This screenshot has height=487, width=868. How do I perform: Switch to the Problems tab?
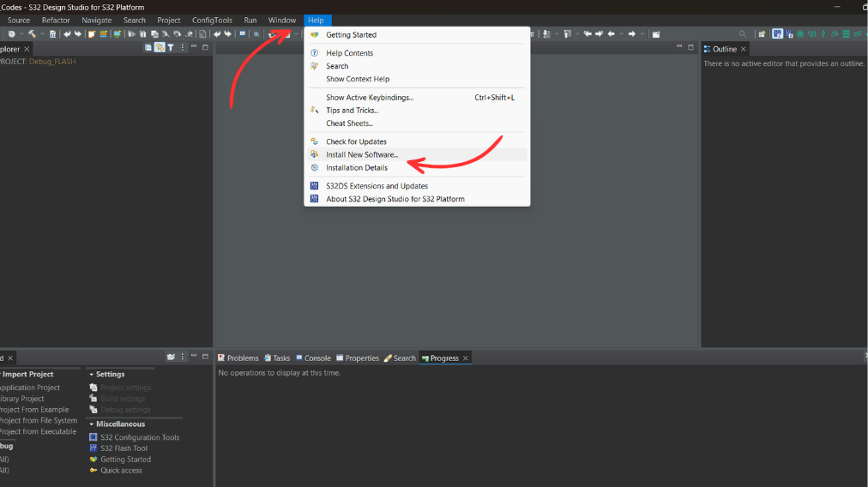(x=238, y=358)
